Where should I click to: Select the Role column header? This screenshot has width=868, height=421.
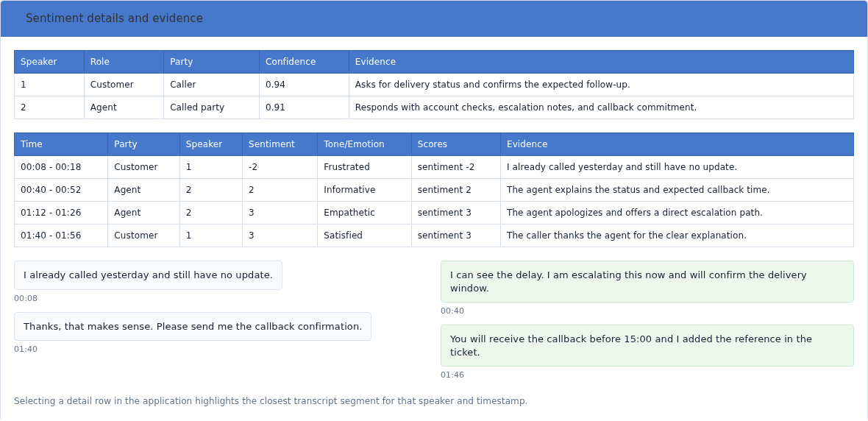coord(124,62)
